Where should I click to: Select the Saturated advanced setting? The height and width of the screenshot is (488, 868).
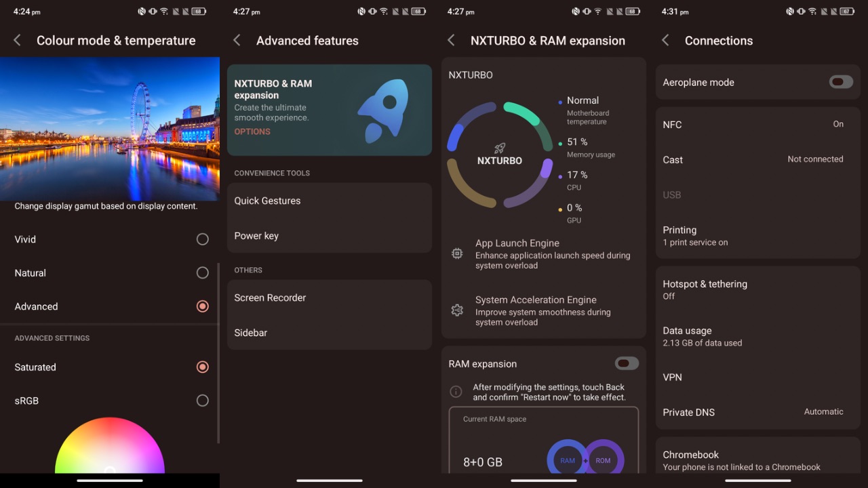[109, 367]
